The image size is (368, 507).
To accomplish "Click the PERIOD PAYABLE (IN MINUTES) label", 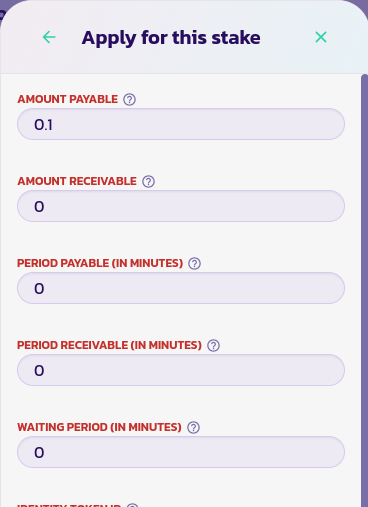I will 100,263.
